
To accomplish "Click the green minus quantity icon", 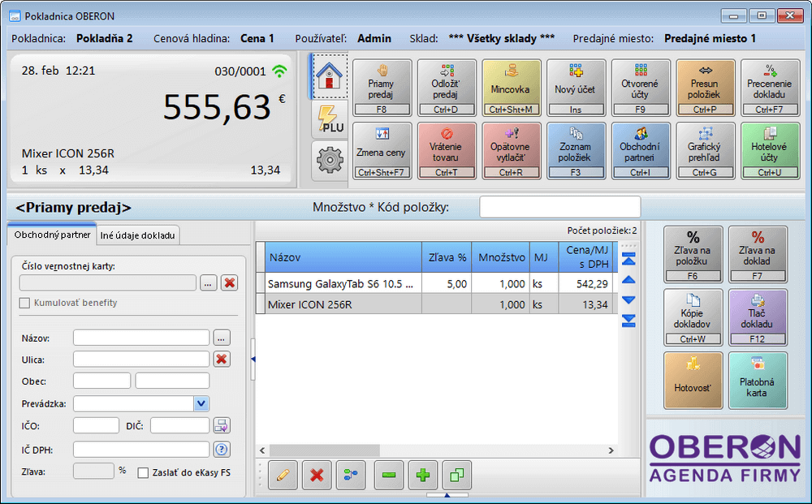I will [388, 476].
